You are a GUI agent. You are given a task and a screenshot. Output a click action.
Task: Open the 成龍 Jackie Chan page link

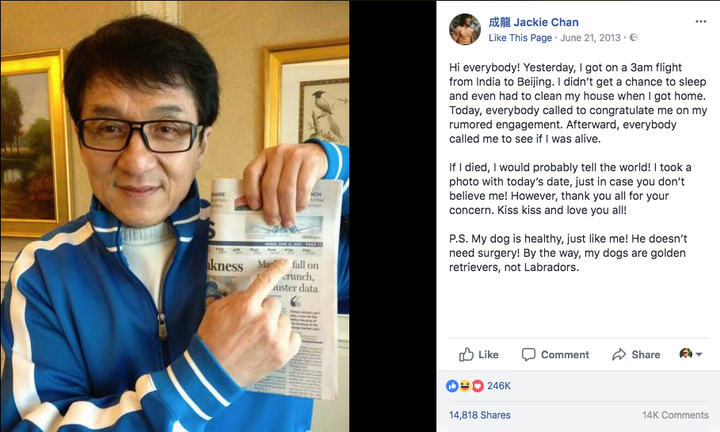click(533, 22)
